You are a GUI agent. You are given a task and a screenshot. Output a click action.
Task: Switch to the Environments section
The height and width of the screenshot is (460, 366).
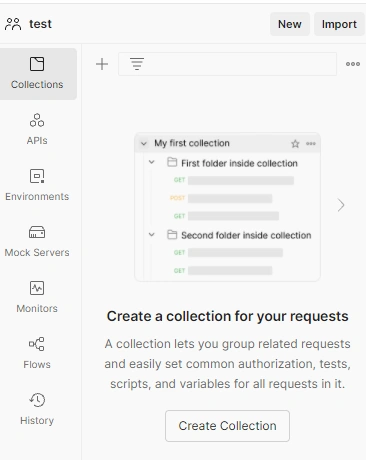pos(37,186)
